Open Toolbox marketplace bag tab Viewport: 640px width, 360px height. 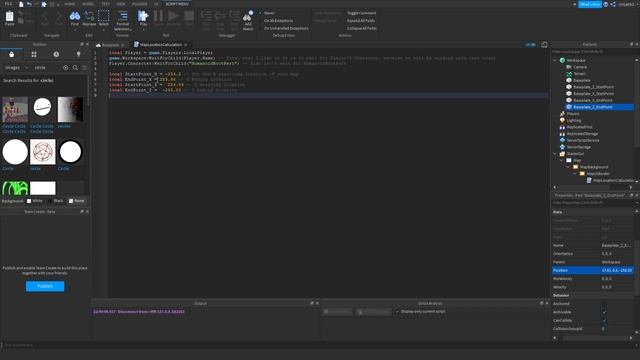click(x=11, y=54)
